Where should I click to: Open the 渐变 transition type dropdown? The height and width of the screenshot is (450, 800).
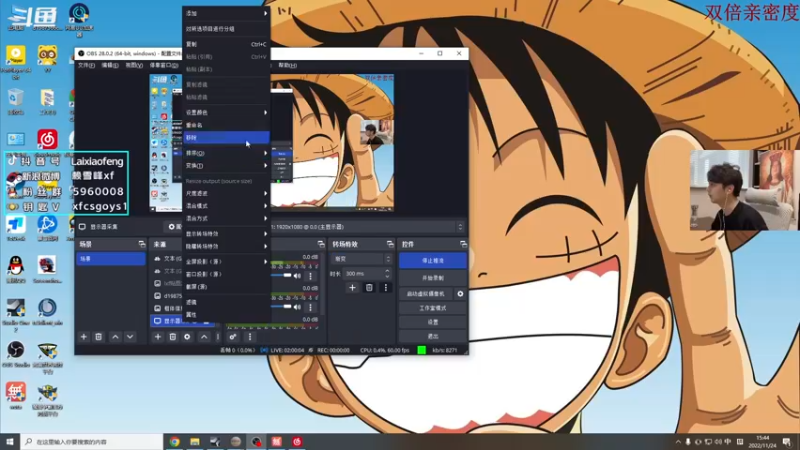[361, 259]
